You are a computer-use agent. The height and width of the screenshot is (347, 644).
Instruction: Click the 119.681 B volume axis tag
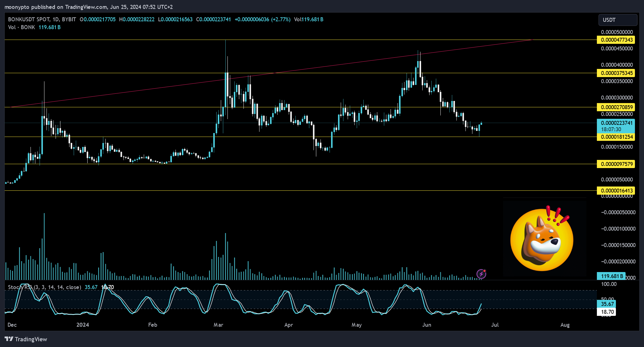[x=611, y=276]
